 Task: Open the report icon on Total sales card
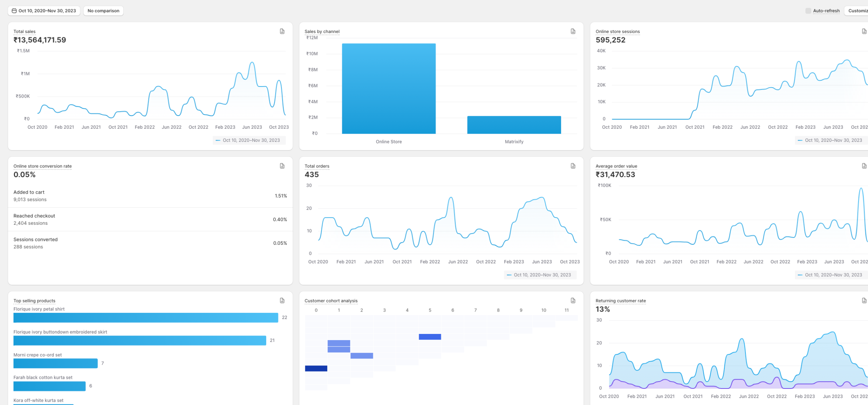click(x=282, y=31)
